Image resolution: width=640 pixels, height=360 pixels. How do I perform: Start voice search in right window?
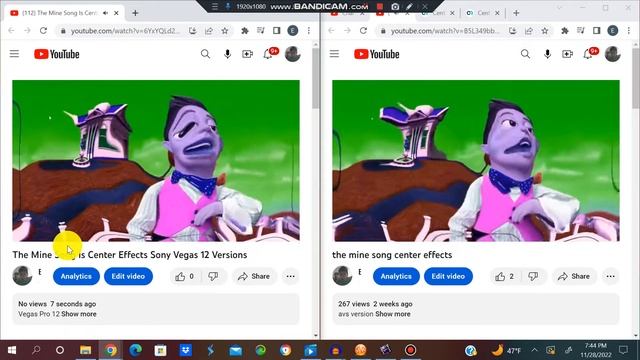point(547,54)
